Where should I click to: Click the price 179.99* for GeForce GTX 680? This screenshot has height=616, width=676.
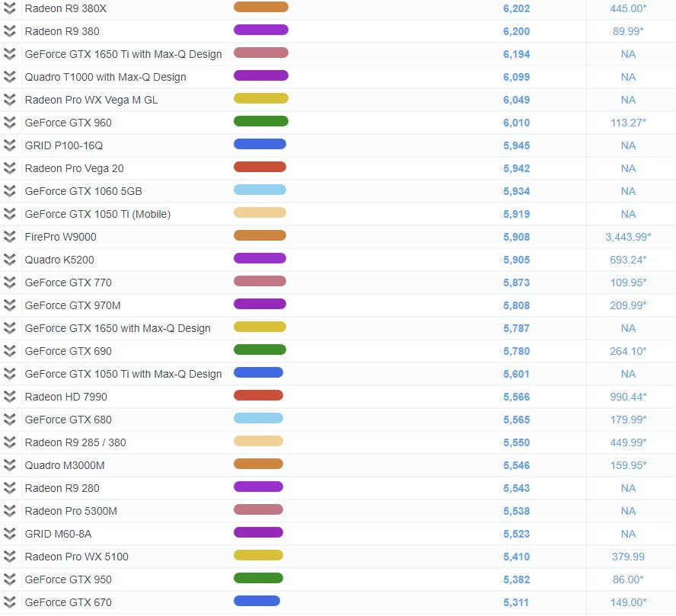(628, 420)
